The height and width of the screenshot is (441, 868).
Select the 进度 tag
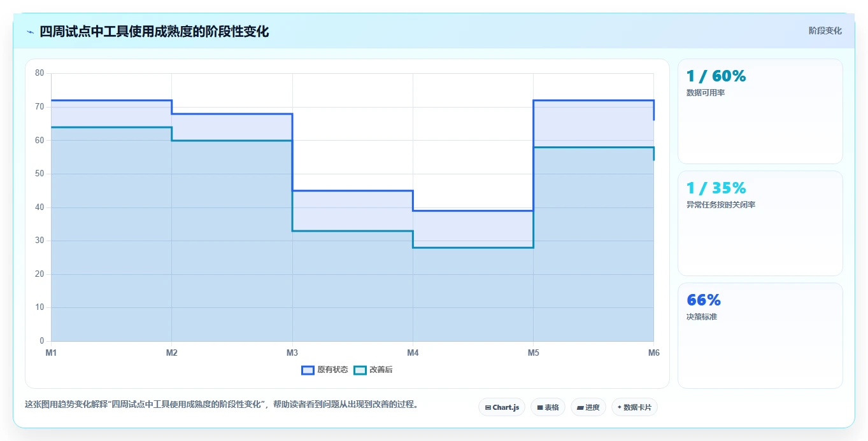[x=588, y=407]
